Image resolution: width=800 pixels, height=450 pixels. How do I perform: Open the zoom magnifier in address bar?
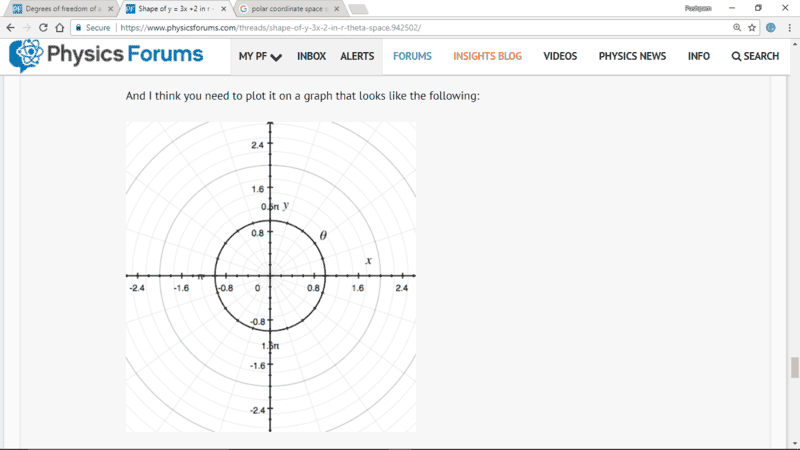click(737, 28)
